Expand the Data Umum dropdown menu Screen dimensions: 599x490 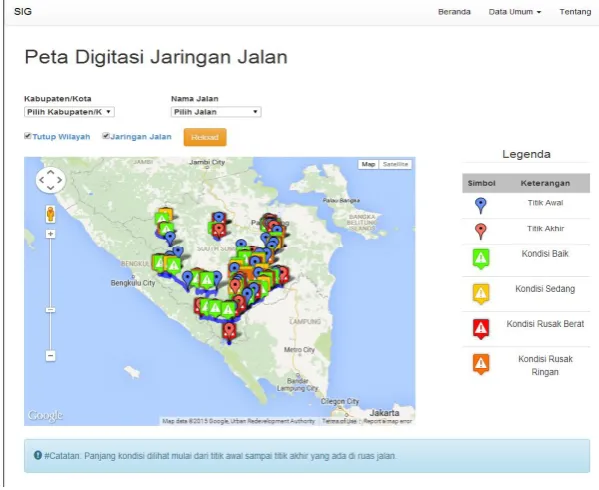pyautogui.click(x=515, y=12)
